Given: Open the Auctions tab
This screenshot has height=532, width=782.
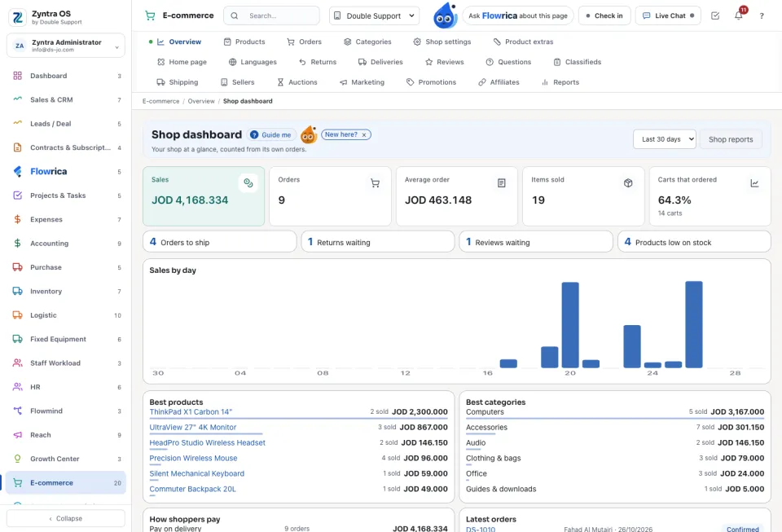Looking at the screenshot, I should [297, 82].
